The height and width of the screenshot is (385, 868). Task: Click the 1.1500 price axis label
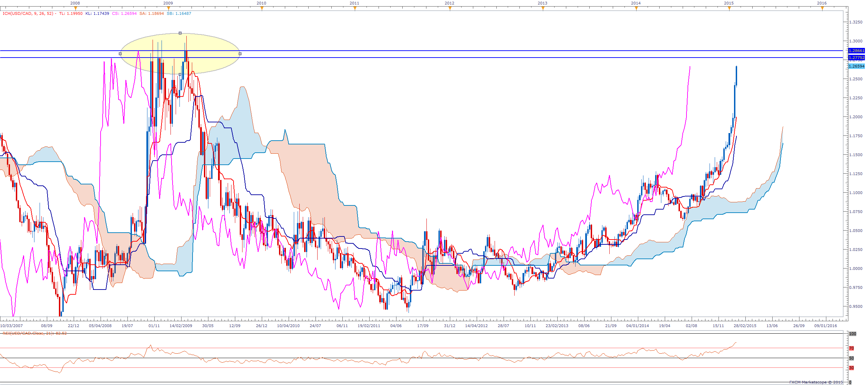[x=856, y=155]
